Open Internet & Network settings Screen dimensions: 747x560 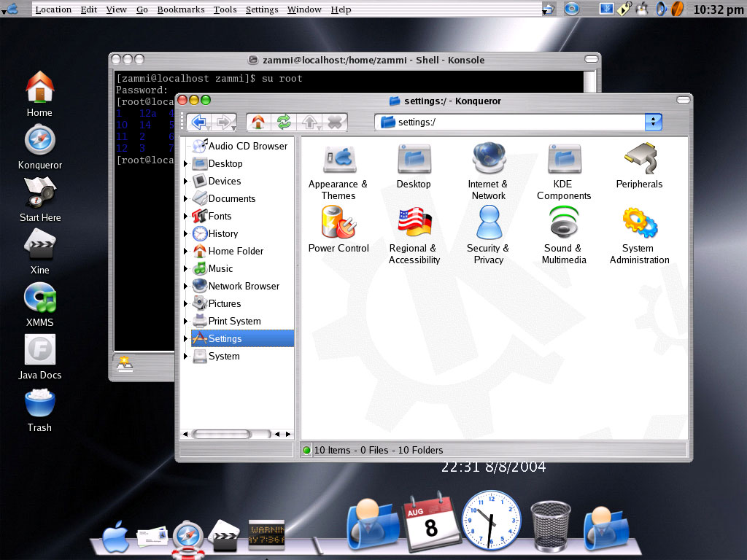click(488, 172)
